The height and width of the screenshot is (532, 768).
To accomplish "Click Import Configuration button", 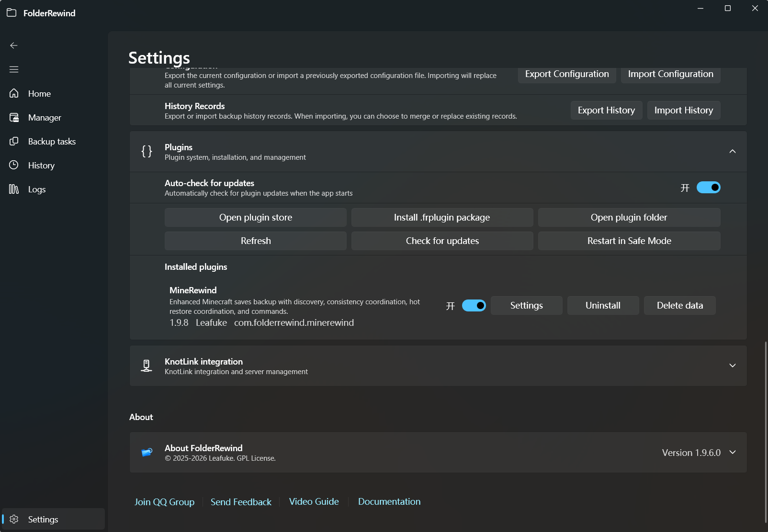I will click(670, 74).
